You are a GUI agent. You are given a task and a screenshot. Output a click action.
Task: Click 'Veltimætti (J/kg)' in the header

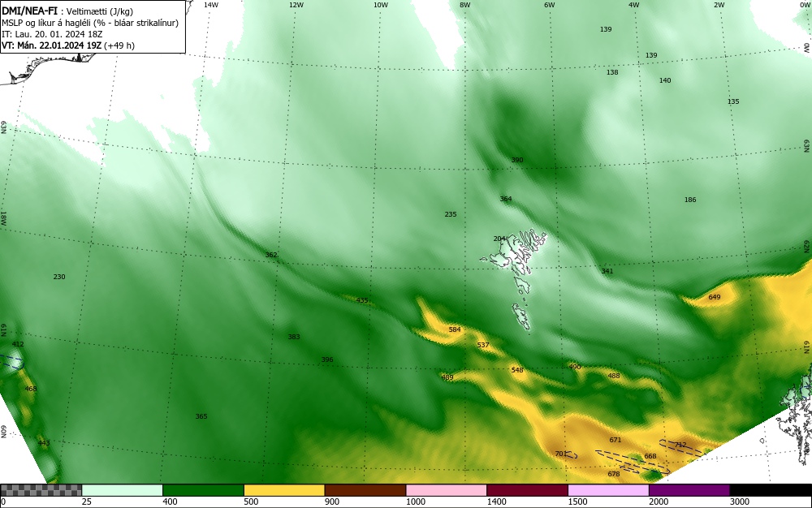(100, 11)
